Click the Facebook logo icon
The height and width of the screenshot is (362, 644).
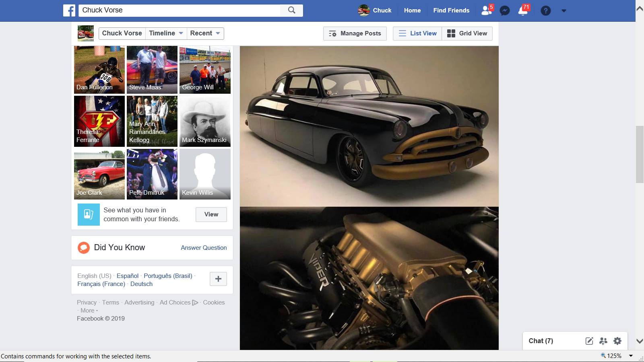point(69,10)
